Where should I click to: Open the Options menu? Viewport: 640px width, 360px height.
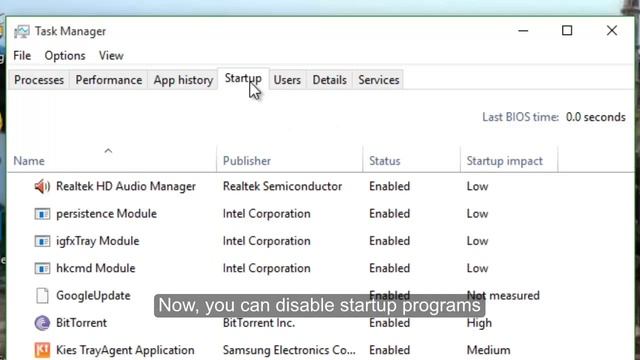point(65,56)
